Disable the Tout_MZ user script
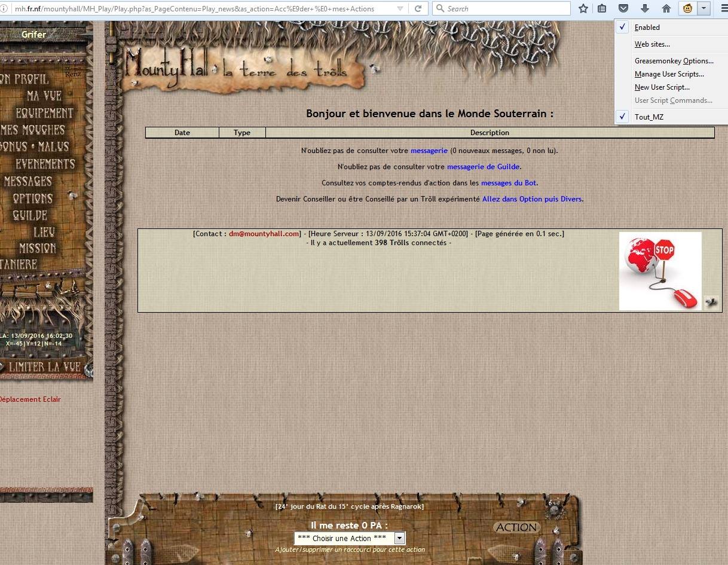The width and height of the screenshot is (728, 565). (x=649, y=117)
